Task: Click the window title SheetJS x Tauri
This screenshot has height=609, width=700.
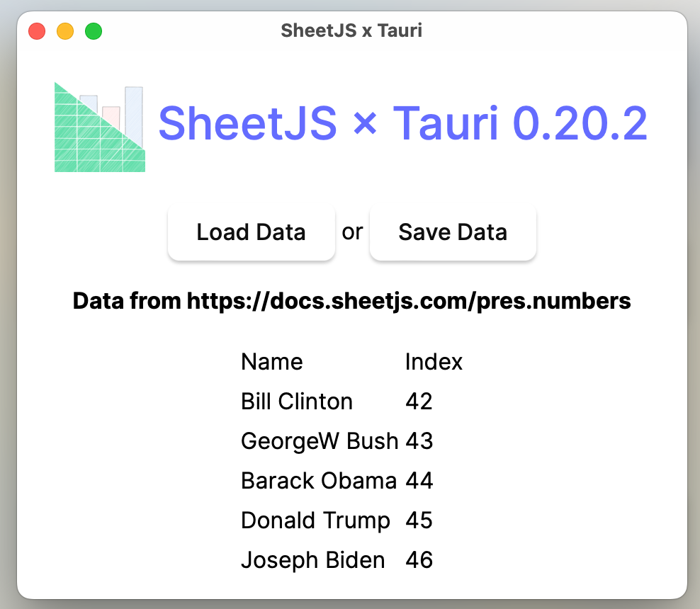Action: (x=351, y=30)
